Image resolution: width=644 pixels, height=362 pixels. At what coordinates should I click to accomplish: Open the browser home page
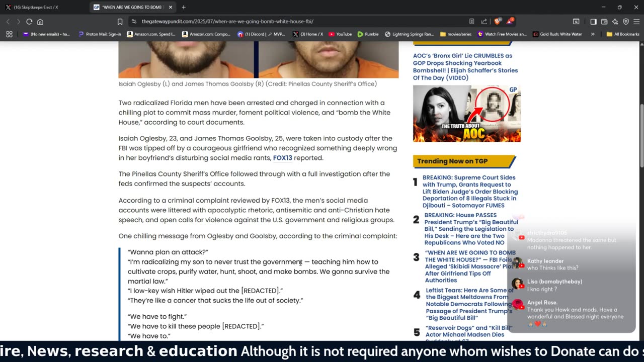(40, 22)
